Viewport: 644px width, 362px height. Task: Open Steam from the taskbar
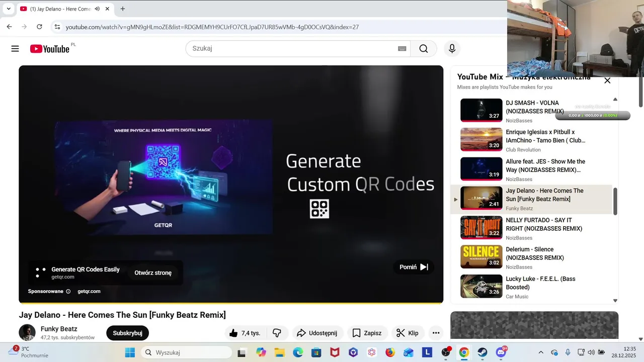point(482,352)
